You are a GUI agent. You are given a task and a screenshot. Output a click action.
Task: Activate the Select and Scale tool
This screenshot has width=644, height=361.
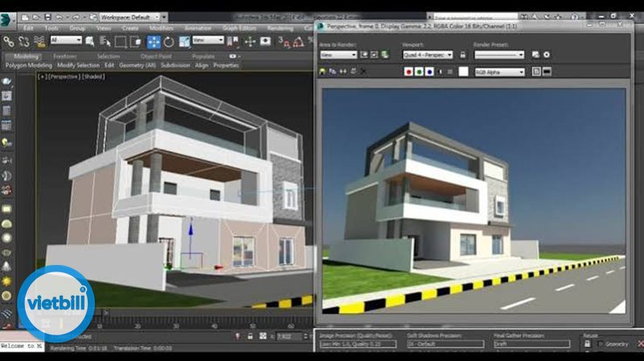tap(184, 42)
